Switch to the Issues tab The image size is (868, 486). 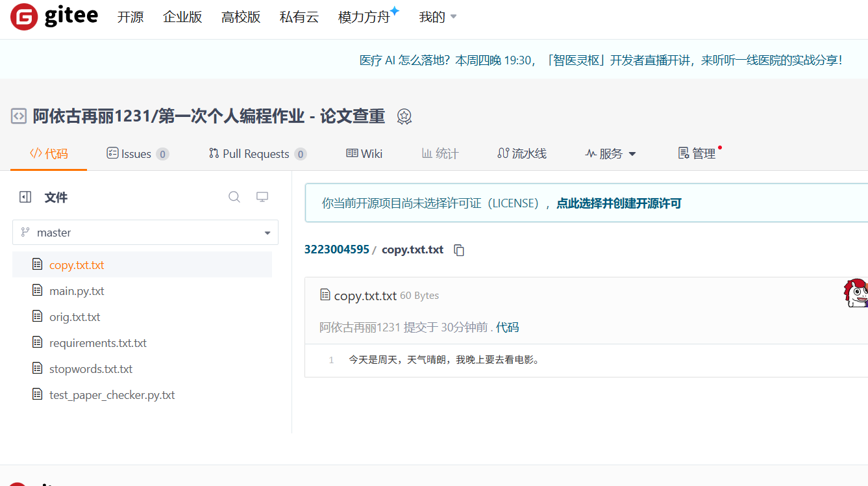point(137,153)
